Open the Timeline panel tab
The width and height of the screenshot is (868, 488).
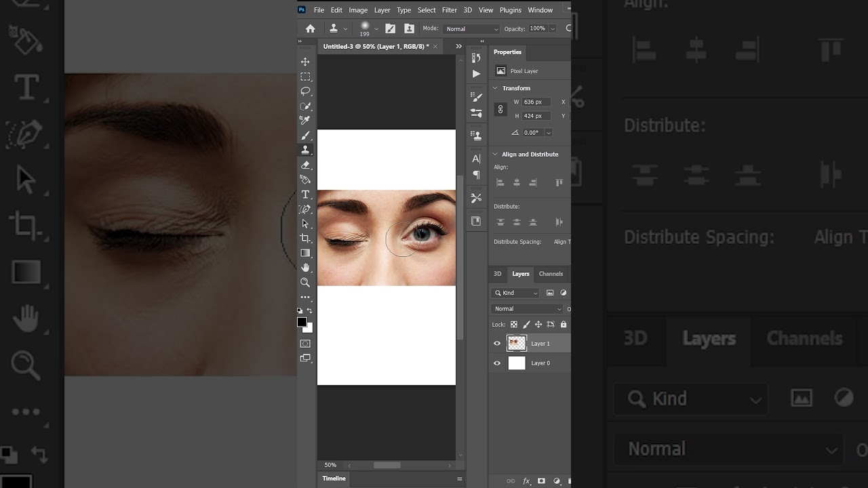click(x=334, y=479)
